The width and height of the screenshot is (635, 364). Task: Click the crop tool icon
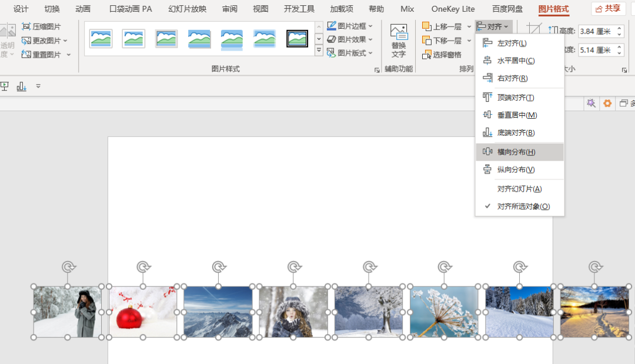pos(534,29)
